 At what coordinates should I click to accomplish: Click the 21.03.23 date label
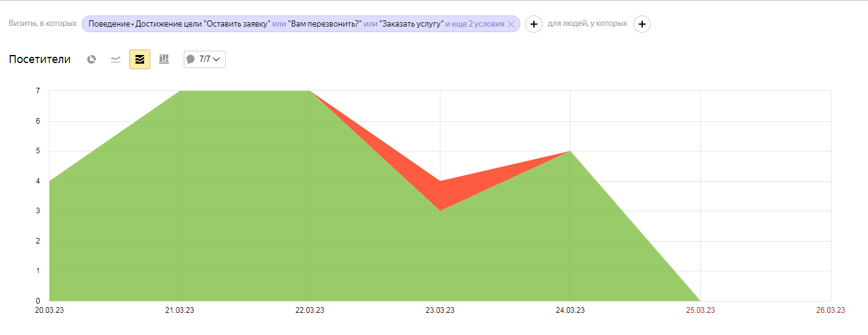click(x=179, y=310)
